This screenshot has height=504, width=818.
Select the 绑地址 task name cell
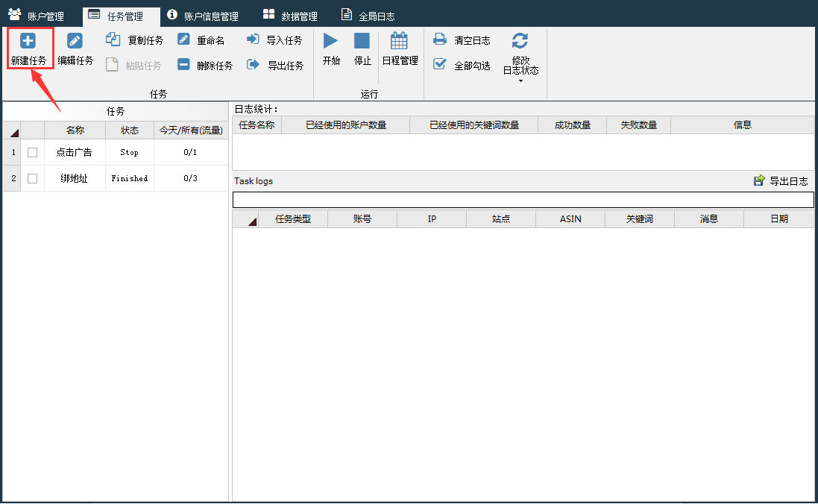click(x=75, y=178)
